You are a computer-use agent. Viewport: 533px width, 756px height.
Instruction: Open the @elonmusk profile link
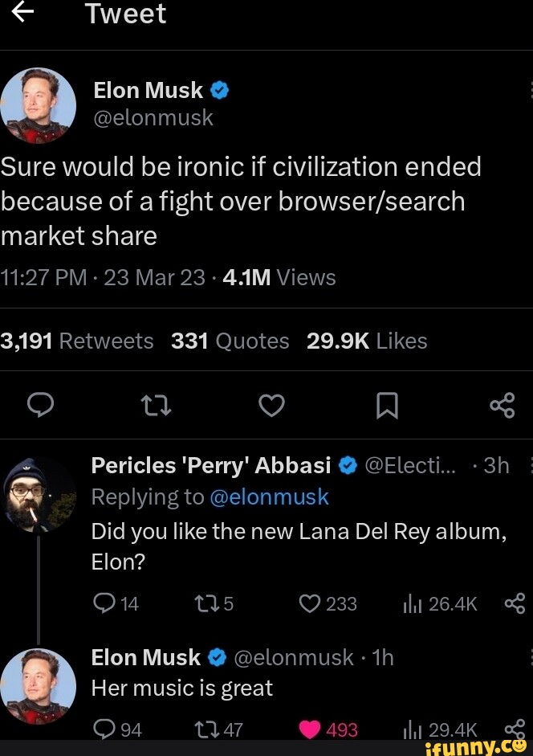tap(153, 117)
